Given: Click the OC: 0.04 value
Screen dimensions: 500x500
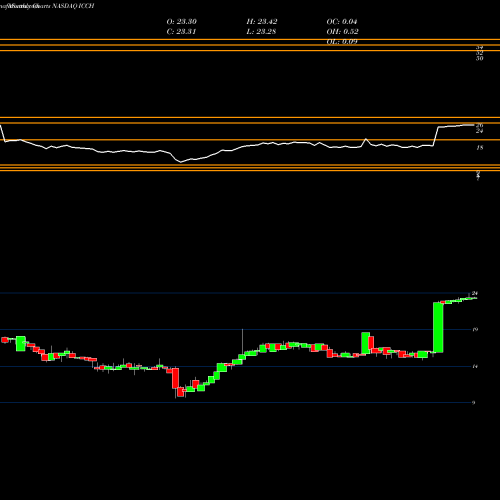Looking at the screenshot, I should (x=342, y=22).
